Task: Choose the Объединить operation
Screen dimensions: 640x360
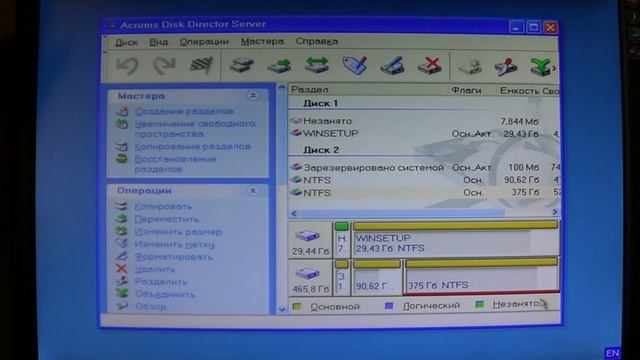Action: click(x=164, y=294)
